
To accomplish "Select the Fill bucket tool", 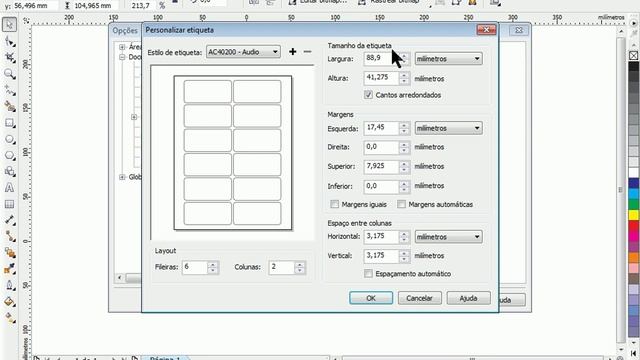I will [9, 302].
